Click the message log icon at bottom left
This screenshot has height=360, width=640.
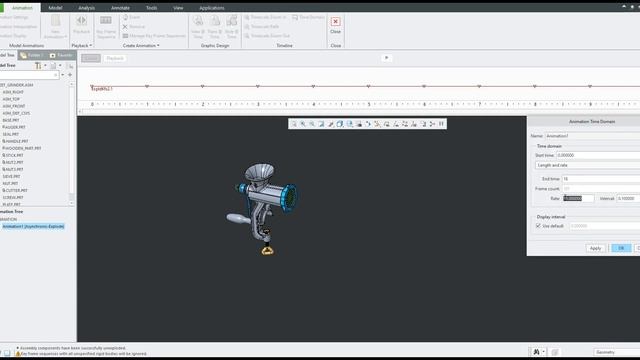pos(7,353)
